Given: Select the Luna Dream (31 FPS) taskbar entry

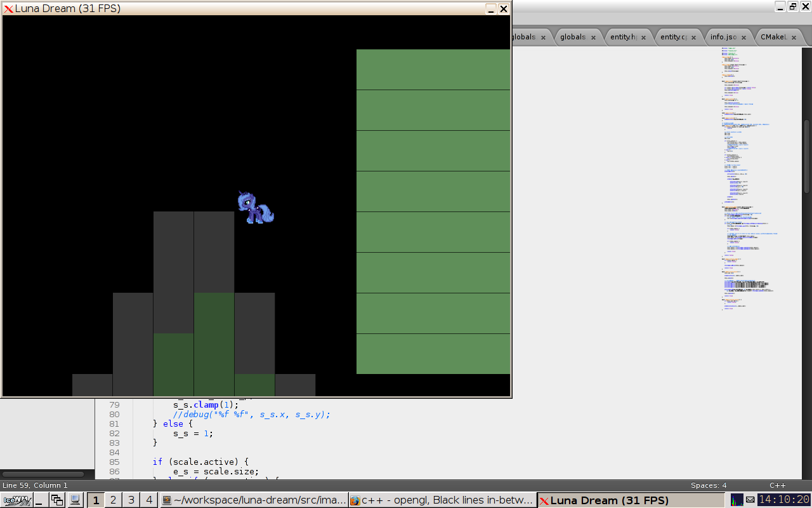Looking at the screenshot, I should point(632,500).
